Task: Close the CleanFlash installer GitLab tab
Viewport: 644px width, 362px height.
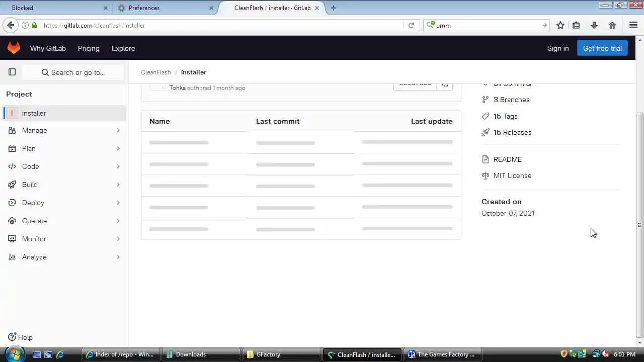Action: [x=317, y=8]
